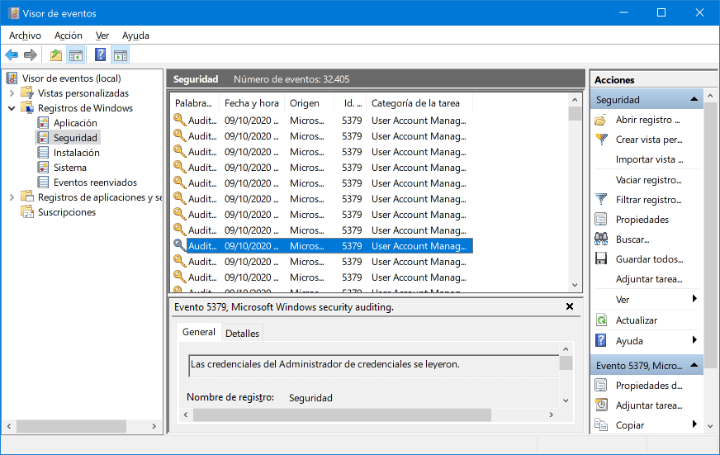Open the Acción menu
This screenshot has width=720, height=455.
pos(68,35)
